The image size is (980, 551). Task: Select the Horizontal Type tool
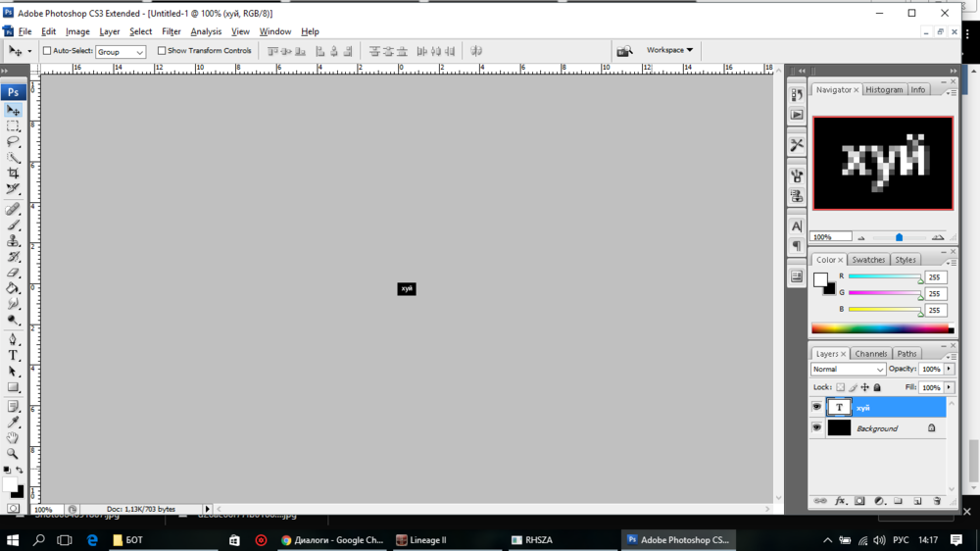pos(13,355)
